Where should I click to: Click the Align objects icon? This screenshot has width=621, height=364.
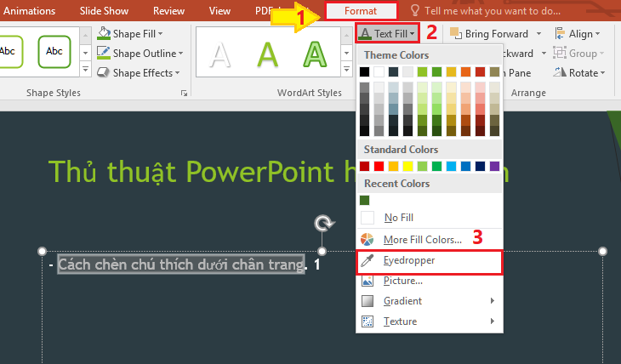pyautogui.click(x=560, y=34)
